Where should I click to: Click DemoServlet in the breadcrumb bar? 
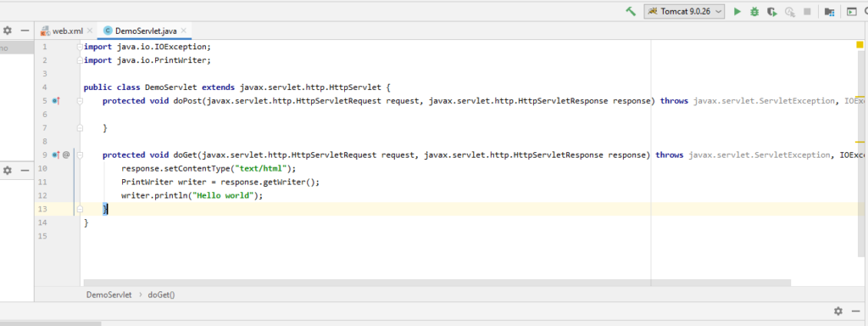click(109, 295)
